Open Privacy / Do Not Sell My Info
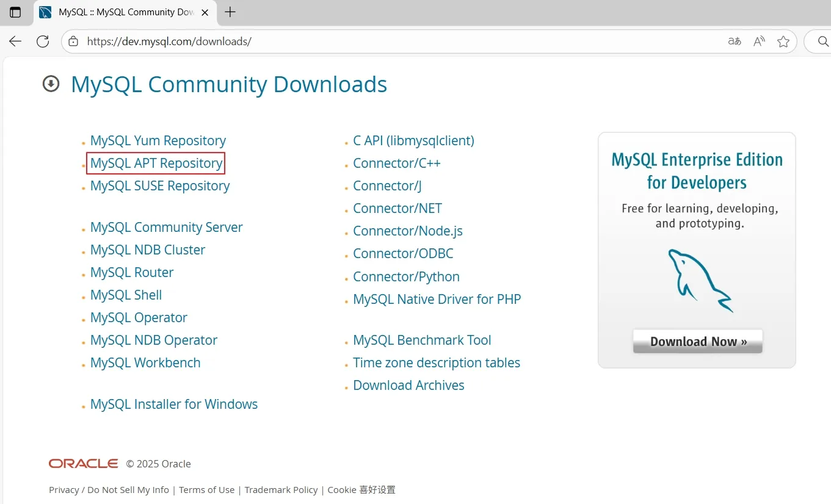The width and height of the screenshot is (831, 504). click(x=109, y=490)
